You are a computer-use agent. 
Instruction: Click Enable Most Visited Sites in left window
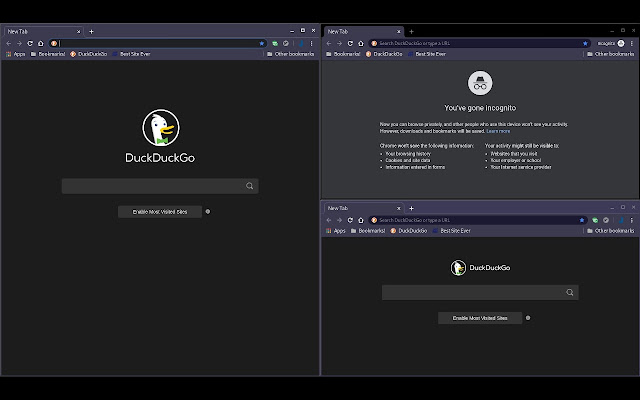click(160, 212)
